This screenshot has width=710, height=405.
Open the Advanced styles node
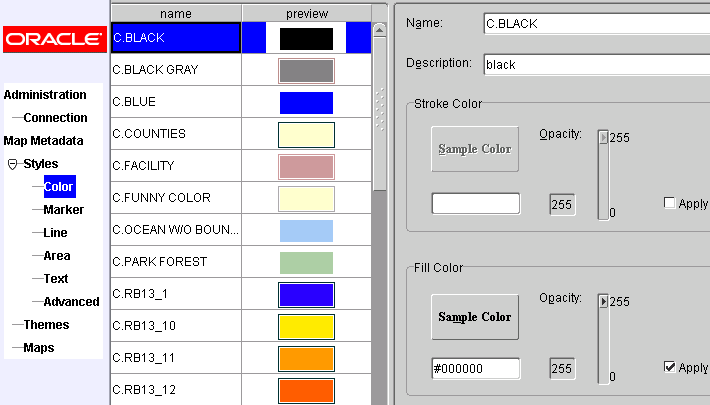point(71,302)
